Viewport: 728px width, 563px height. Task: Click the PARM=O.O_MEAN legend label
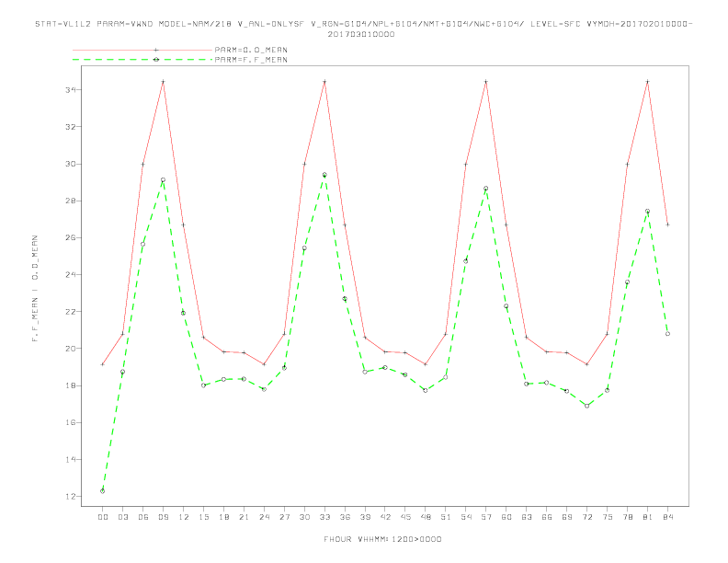coord(251,50)
